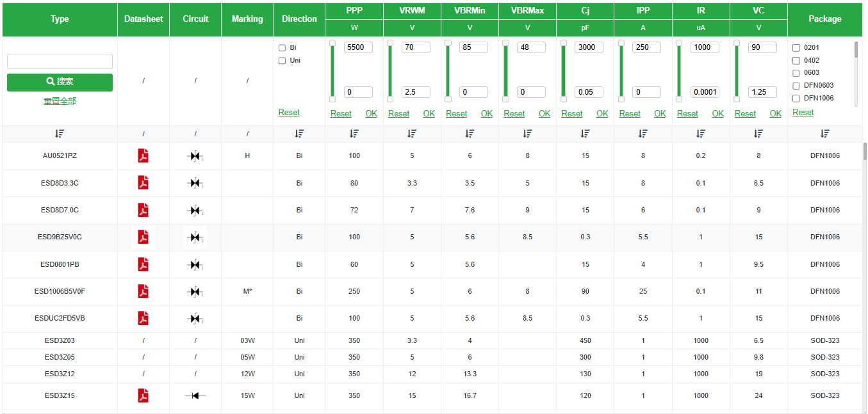The image size is (868, 414).
Task: Click the Type search input field
Action: pos(60,61)
